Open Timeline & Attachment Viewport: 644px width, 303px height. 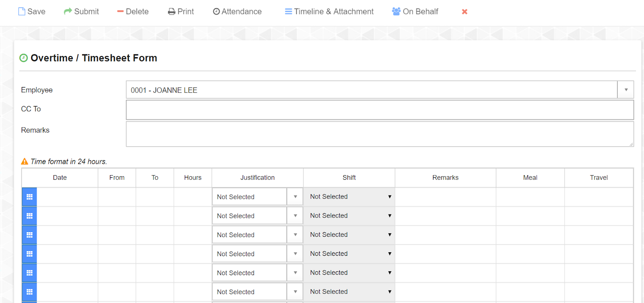329,12
